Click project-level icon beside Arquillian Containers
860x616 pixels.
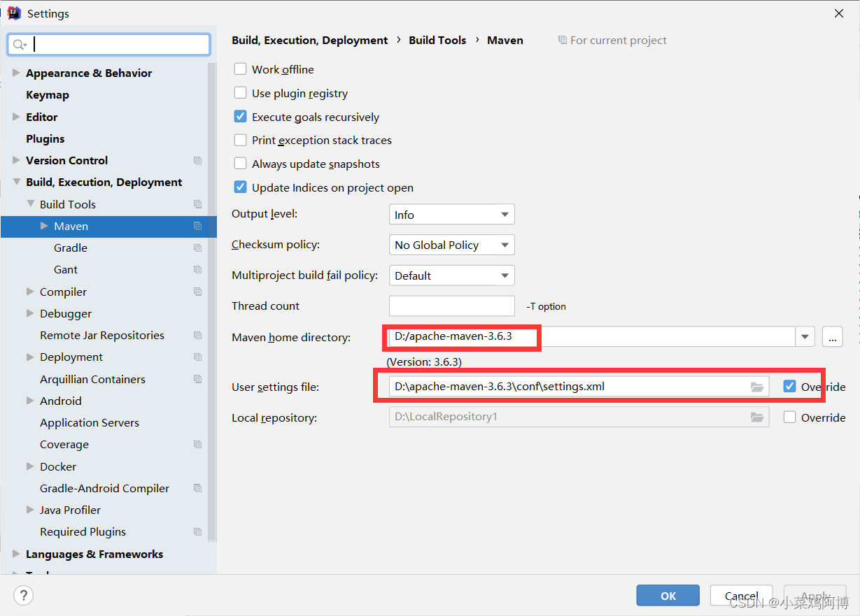198,379
